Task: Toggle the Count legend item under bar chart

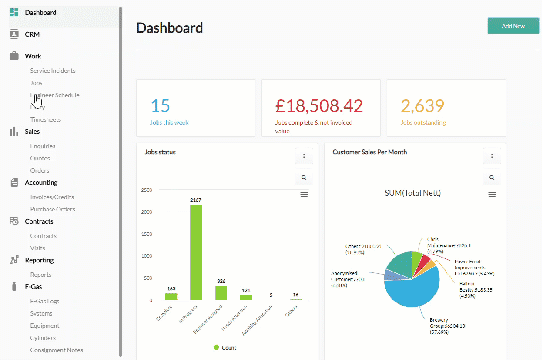Action: point(225,348)
